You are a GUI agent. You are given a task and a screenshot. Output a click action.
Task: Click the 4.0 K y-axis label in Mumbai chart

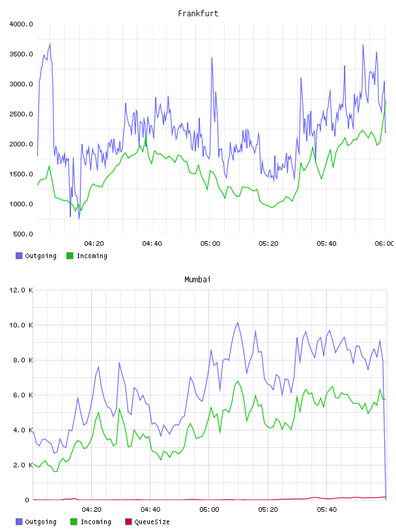23,430
